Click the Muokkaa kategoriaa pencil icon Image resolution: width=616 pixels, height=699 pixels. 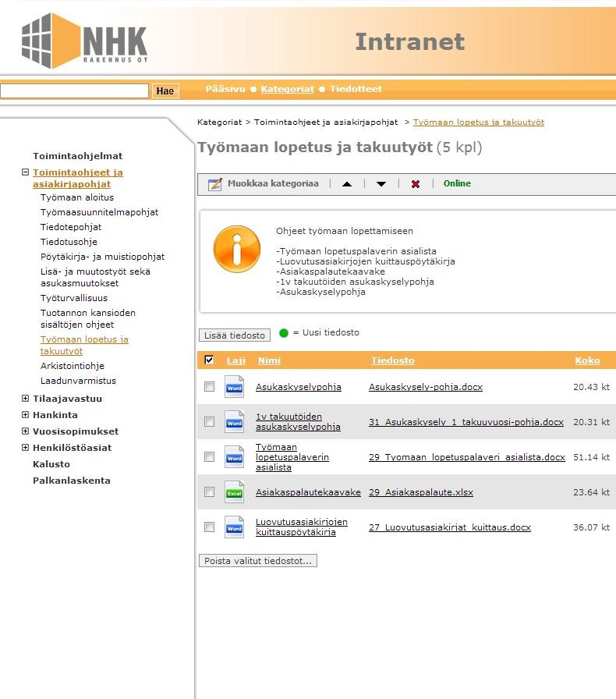point(215,183)
